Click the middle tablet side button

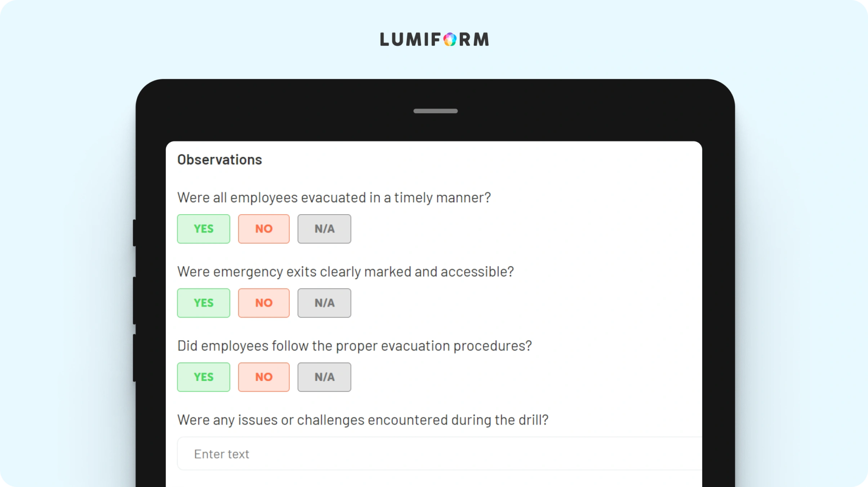134,300
